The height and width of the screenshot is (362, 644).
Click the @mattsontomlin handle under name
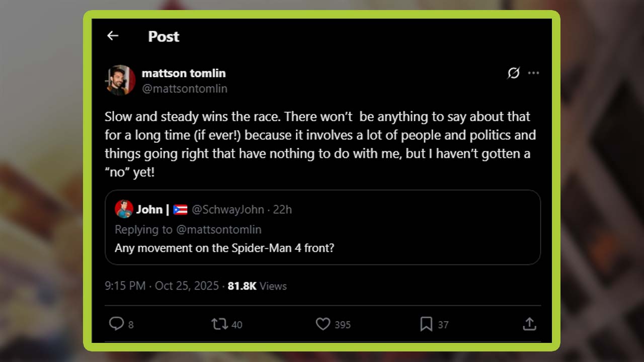185,89
